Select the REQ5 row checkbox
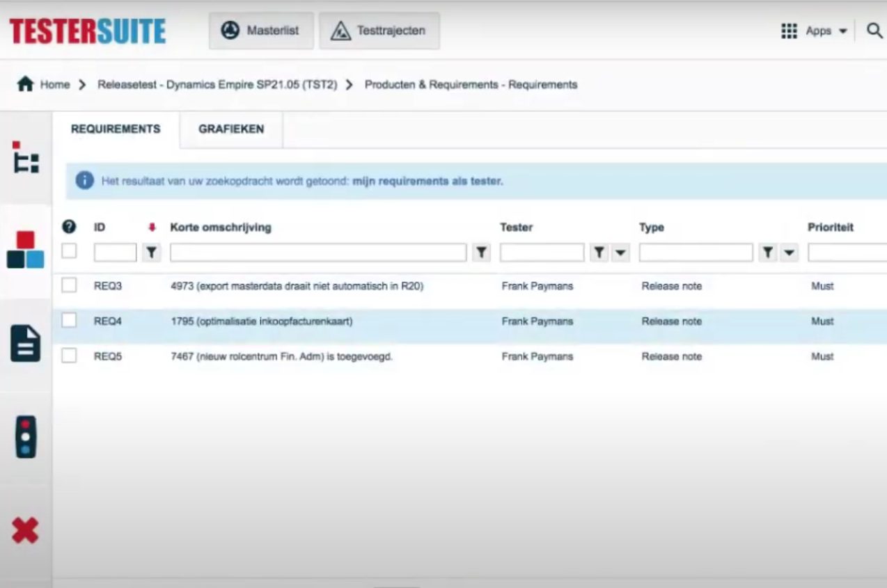Screen dimensions: 887x588 [69, 356]
